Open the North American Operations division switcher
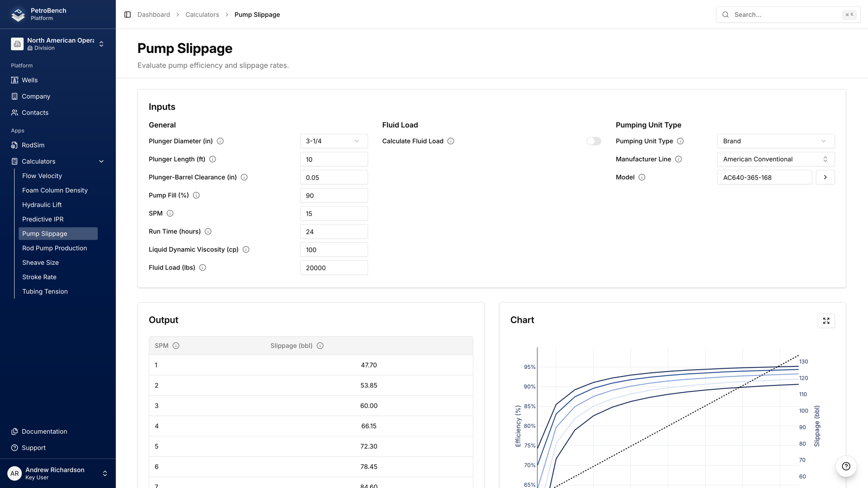The image size is (868, 488). tap(102, 43)
